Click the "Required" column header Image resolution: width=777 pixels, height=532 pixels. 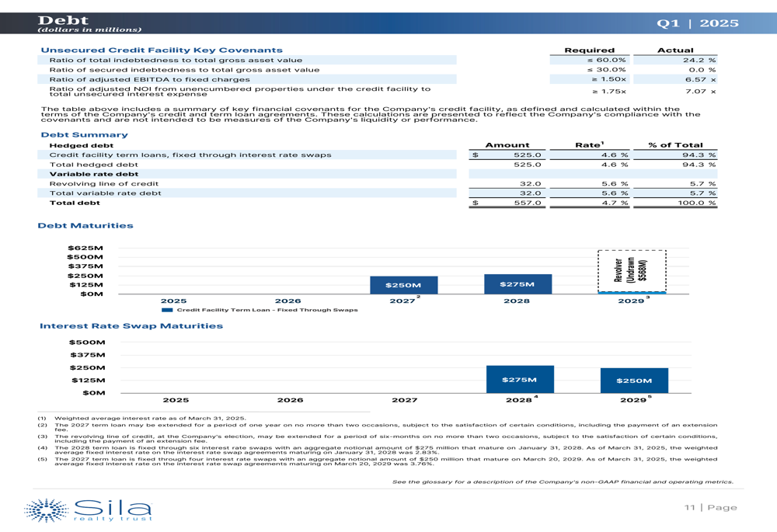click(x=589, y=50)
